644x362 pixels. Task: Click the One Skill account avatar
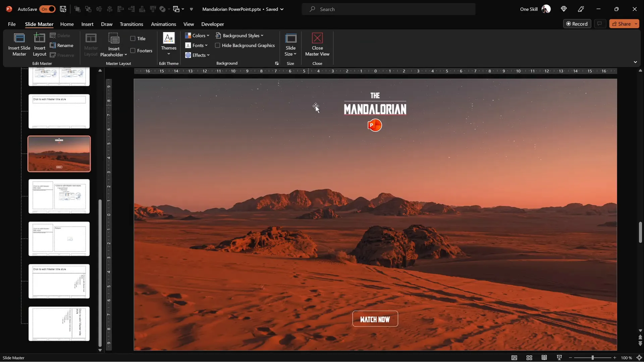click(x=546, y=9)
